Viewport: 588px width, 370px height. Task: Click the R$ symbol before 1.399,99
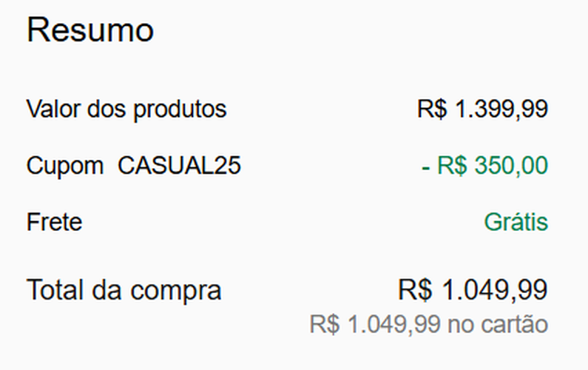click(x=432, y=110)
